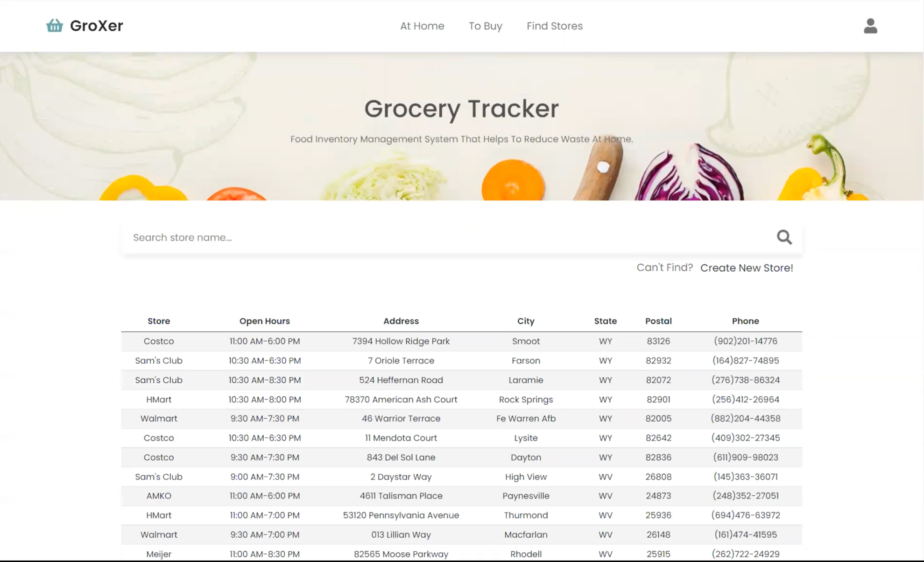Click the Meijer store in Rhodell
This screenshot has height=562, width=924.
click(159, 554)
